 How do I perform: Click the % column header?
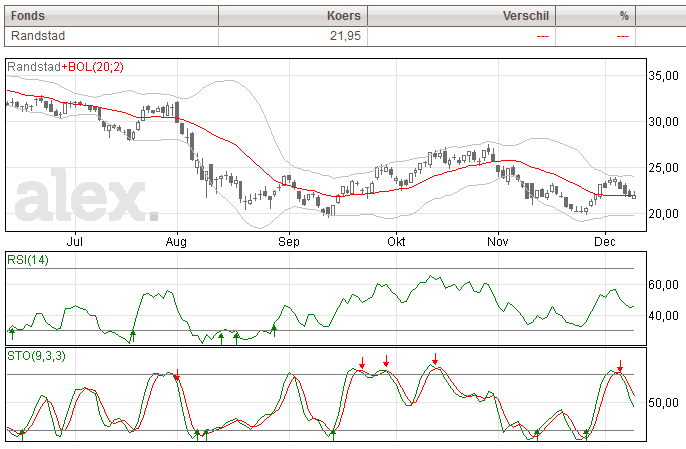point(595,16)
